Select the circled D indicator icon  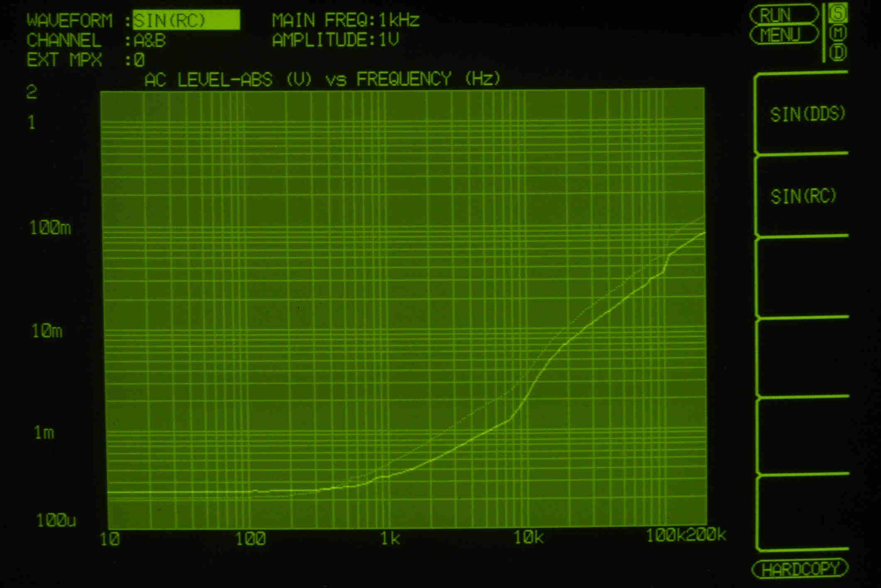click(x=838, y=53)
